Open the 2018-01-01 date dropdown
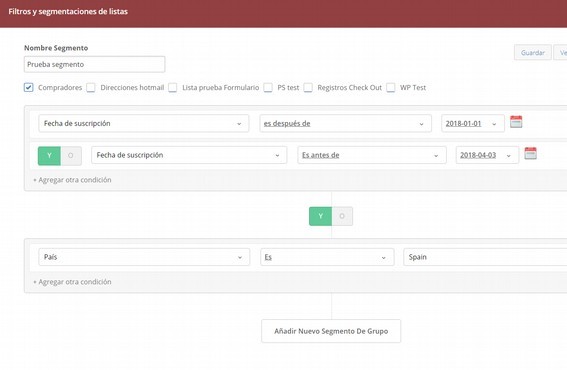 473,123
